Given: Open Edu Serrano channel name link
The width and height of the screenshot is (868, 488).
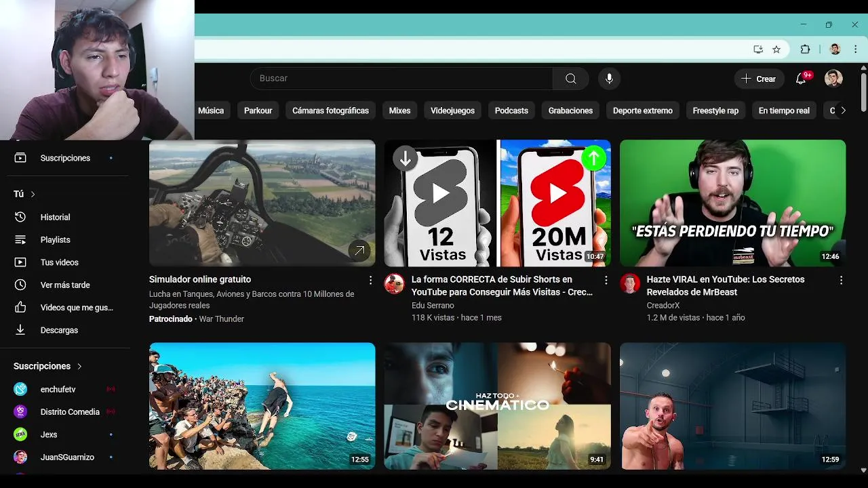Looking at the screenshot, I should tap(433, 306).
